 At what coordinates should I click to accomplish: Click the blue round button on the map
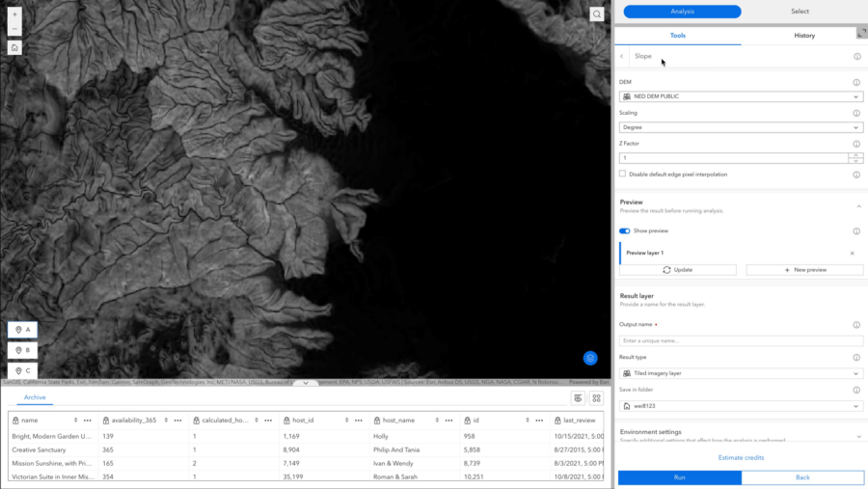coord(590,358)
